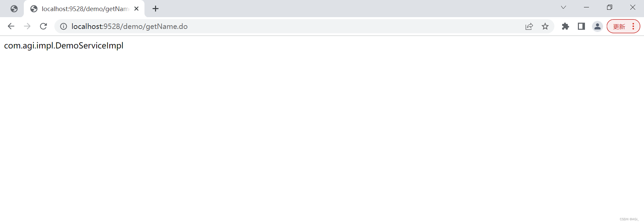Open the three-dot Chrome menu

633,26
